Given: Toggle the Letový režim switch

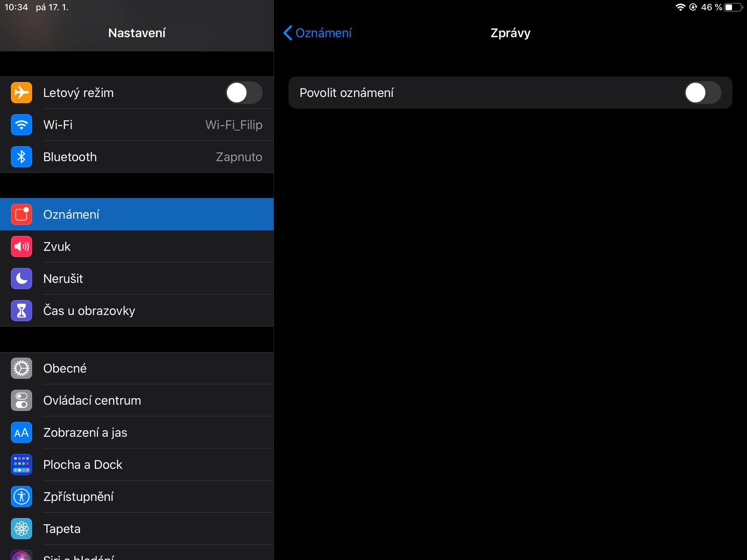Looking at the screenshot, I should click(x=244, y=93).
